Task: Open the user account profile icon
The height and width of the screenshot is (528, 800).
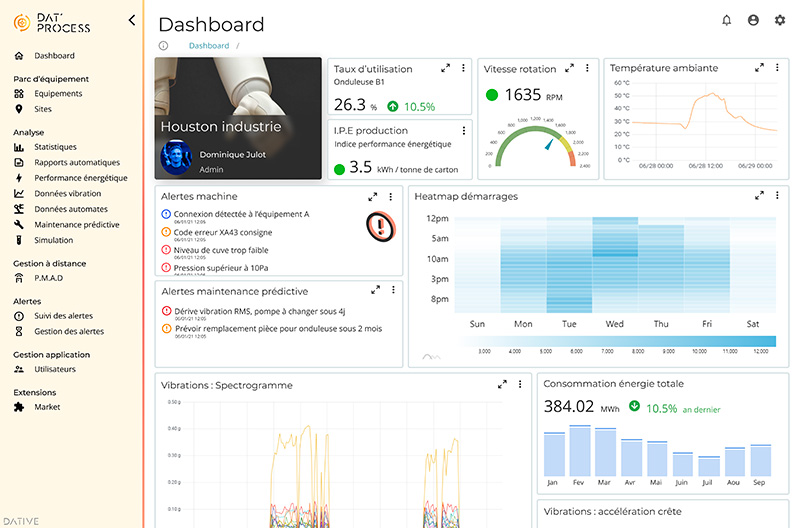Action: [753, 20]
